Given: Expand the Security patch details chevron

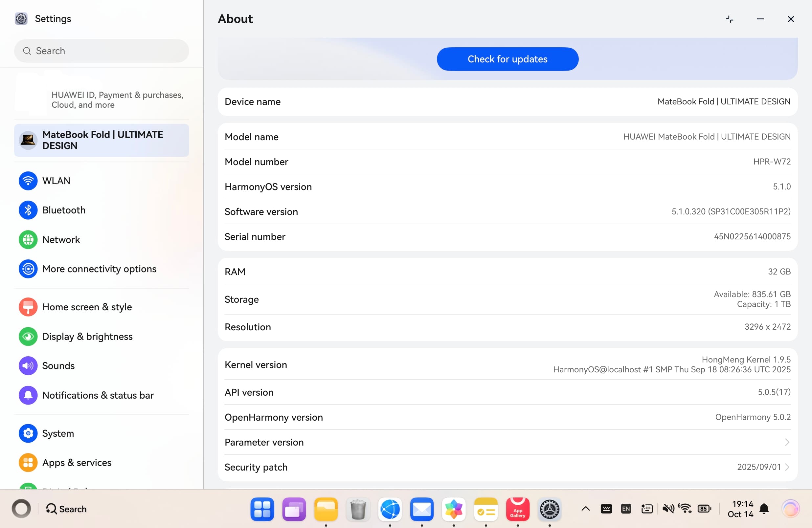Looking at the screenshot, I should [x=787, y=467].
